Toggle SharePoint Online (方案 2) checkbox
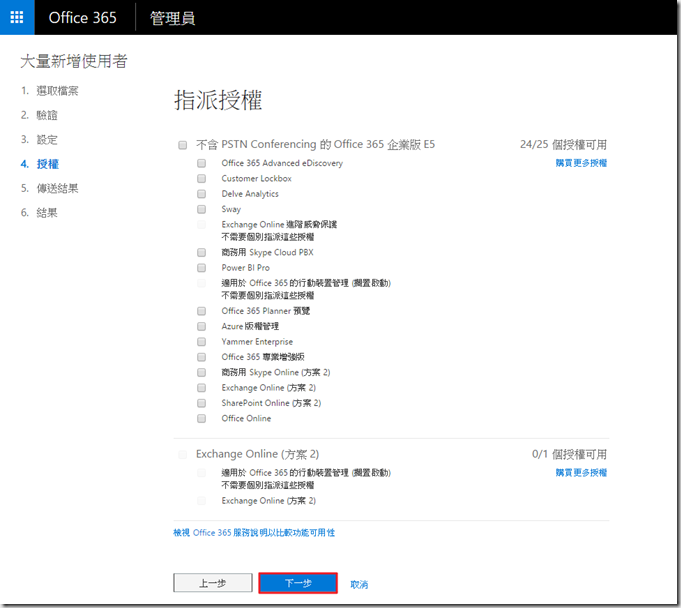Screen dimensions: 681x608 pos(201,403)
